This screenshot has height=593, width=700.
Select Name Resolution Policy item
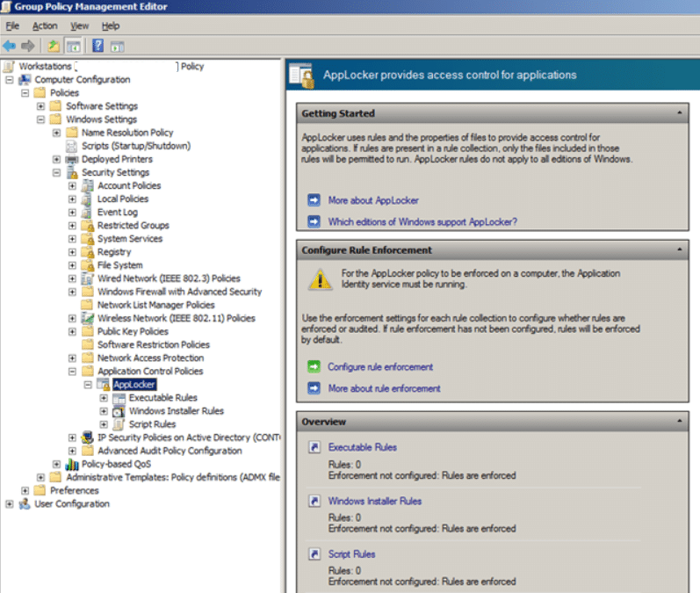(x=127, y=133)
